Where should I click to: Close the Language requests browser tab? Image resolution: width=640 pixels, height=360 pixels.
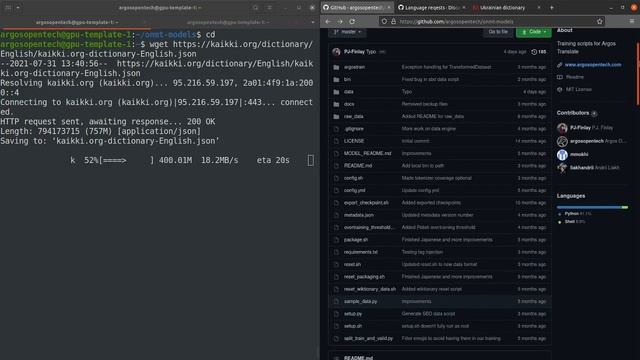pyautogui.click(x=464, y=7)
